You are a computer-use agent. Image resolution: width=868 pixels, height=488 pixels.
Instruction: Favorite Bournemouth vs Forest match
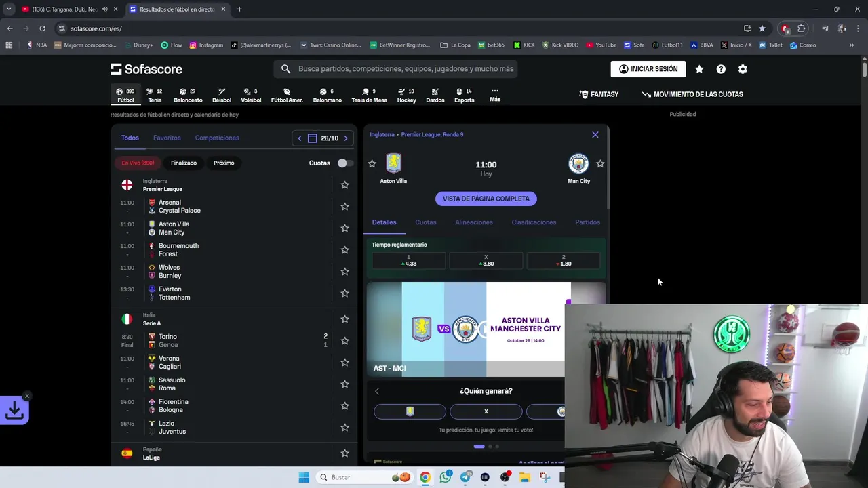pos(344,250)
